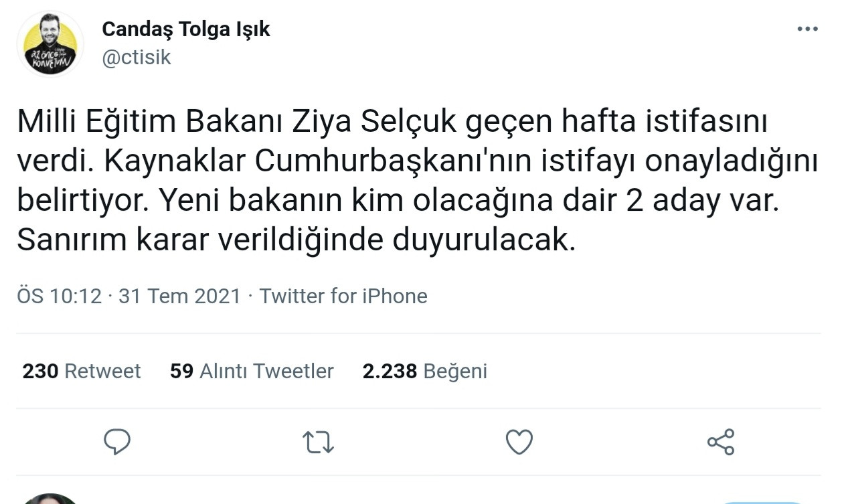The image size is (842, 504).
Task: Show the 2.238 Beğeni list
Action: (x=425, y=371)
